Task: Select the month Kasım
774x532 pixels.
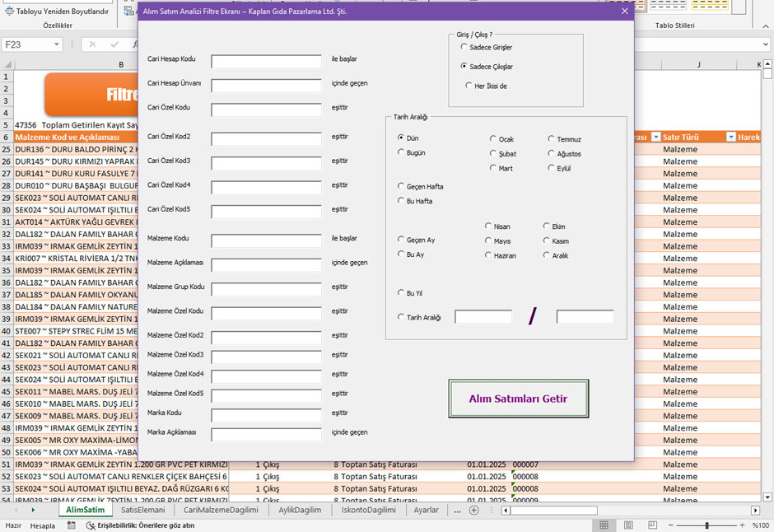Action: tap(556, 241)
